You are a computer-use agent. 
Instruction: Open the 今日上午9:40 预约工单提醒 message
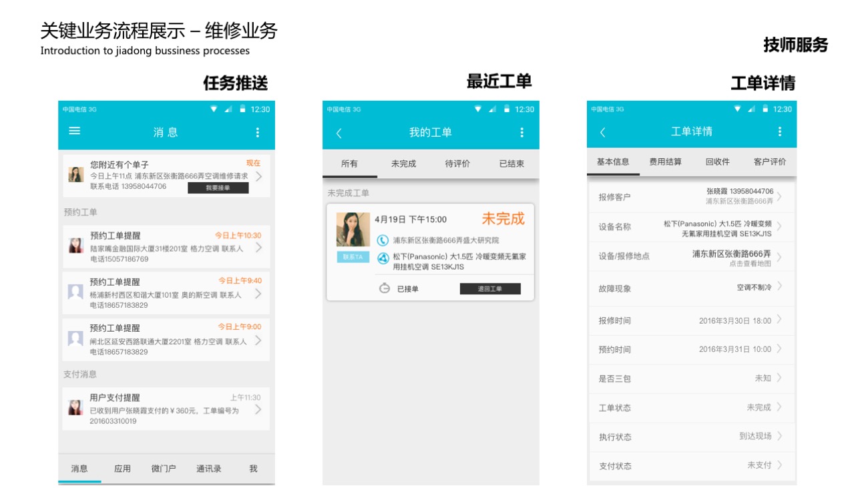click(166, 293)
